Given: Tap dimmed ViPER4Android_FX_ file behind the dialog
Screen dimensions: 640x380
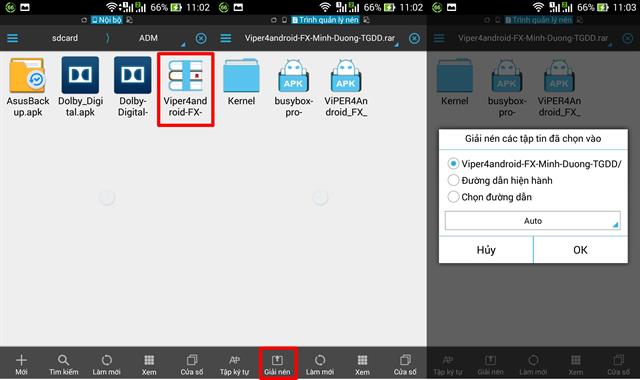Looking at the screenshot, I should tap(559, 87).
